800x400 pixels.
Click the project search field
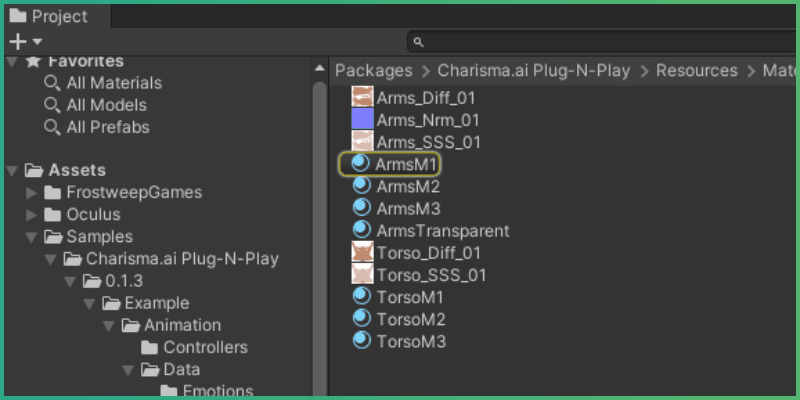point(600,41)
